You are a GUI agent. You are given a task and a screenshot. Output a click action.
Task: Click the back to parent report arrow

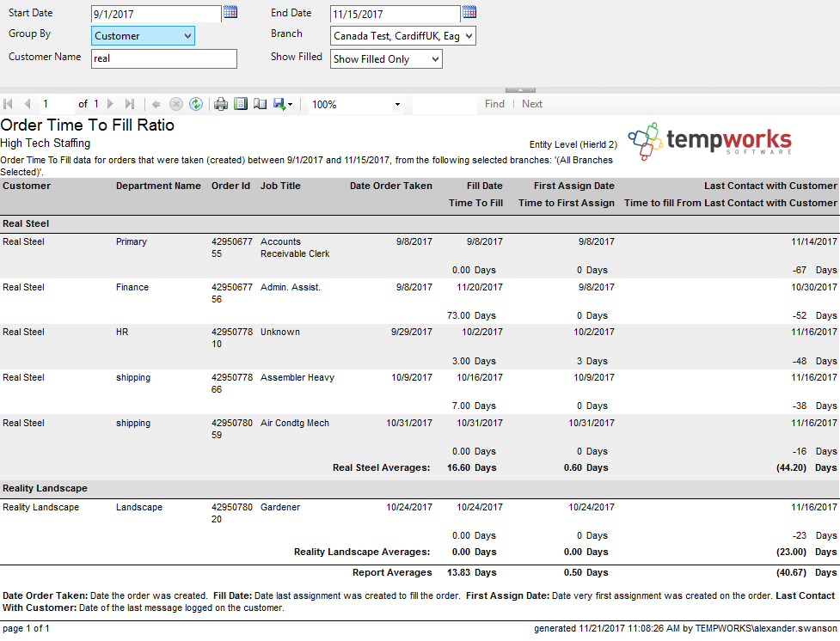[156, 104]
